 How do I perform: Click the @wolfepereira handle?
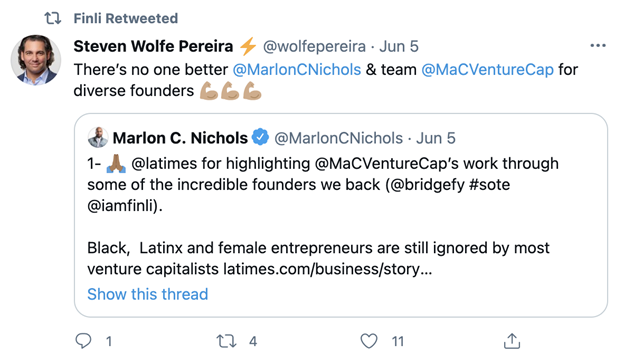314,47
